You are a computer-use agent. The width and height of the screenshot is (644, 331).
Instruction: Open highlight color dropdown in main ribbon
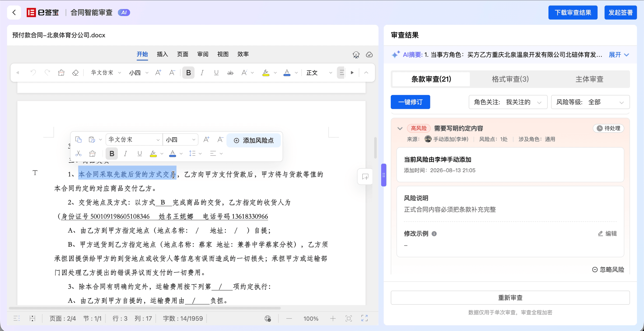275,73
